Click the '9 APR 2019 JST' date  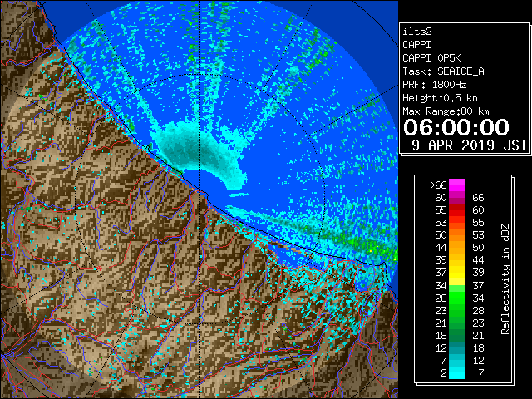click(469, 145)
